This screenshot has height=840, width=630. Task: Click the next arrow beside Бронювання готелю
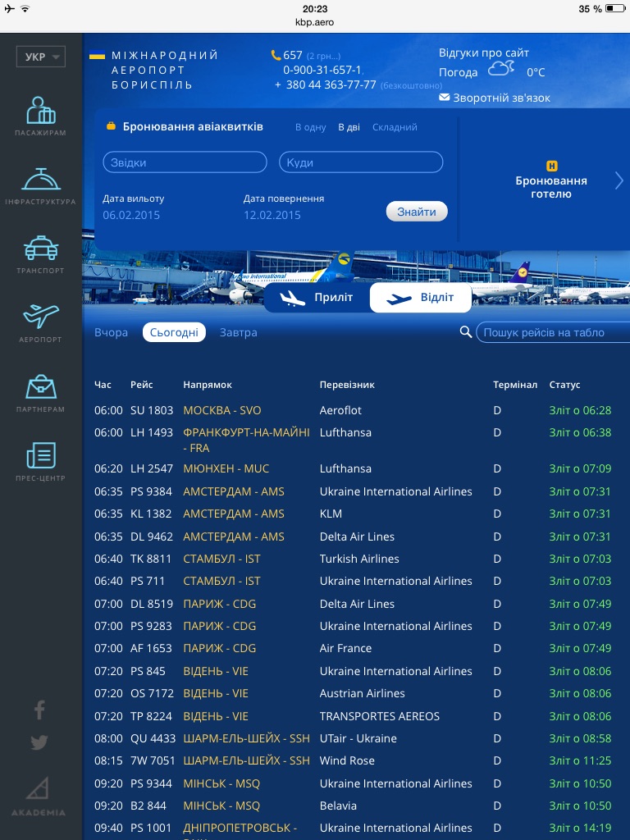(x=619, y=180)
